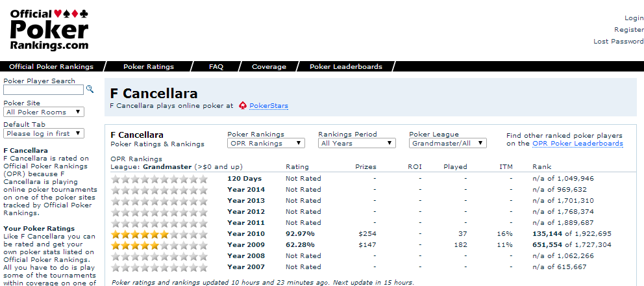
Task: Click the Year 2014 row label
Action: [x=246, y=190]
